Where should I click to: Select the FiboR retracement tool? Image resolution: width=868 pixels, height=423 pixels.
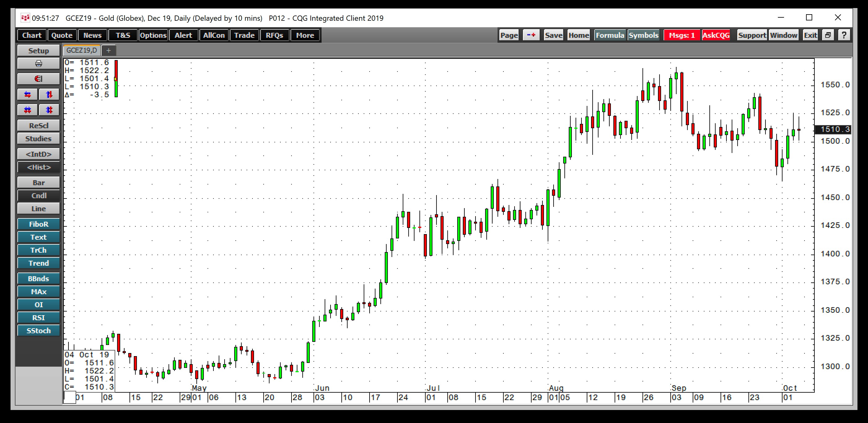[38, 224]
